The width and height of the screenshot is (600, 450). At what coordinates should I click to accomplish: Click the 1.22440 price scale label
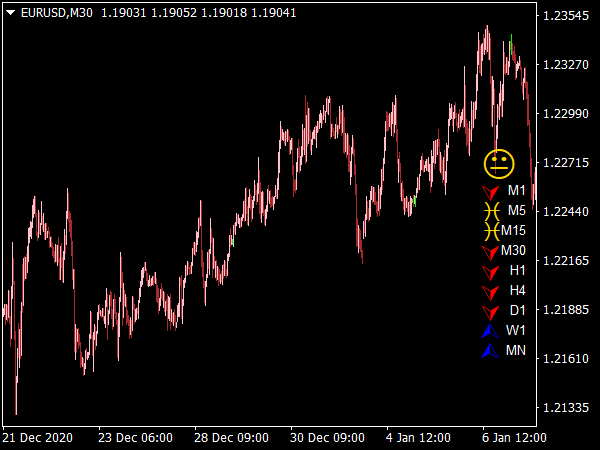pyautogui.click(x=566, y=212)
